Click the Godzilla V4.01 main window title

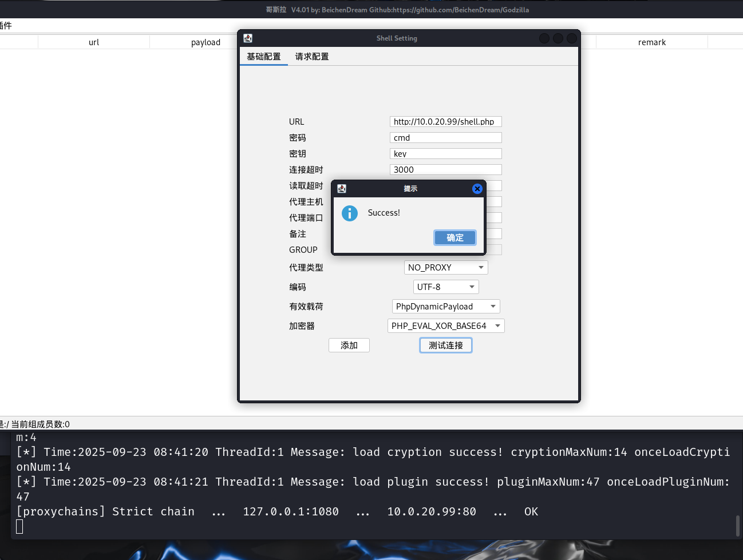[x=397, y=10]
